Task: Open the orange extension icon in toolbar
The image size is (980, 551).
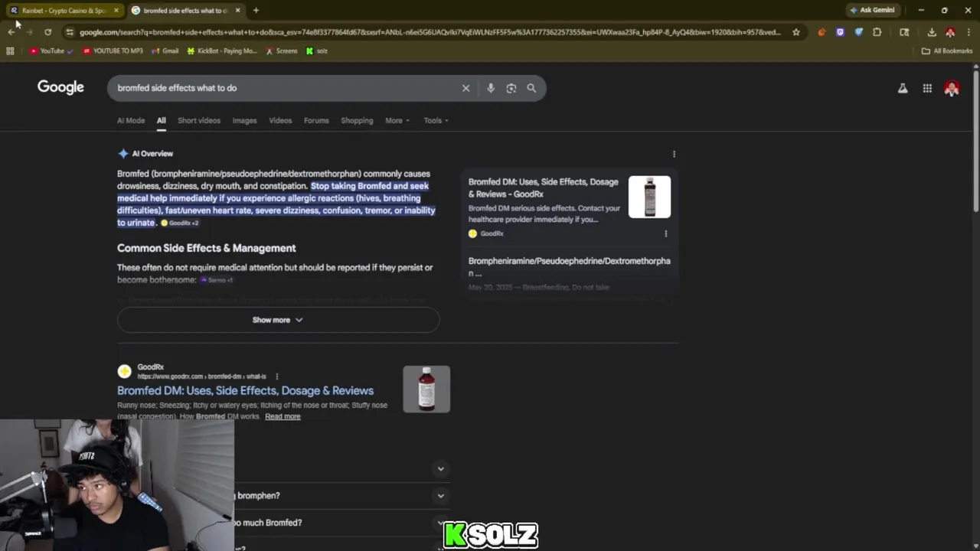Action: tap(822, 32)
